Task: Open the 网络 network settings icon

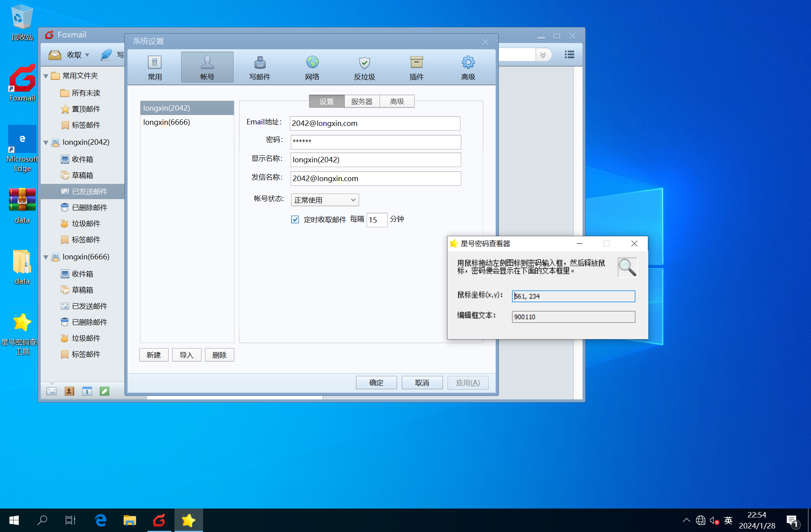Action: [312, 62]
